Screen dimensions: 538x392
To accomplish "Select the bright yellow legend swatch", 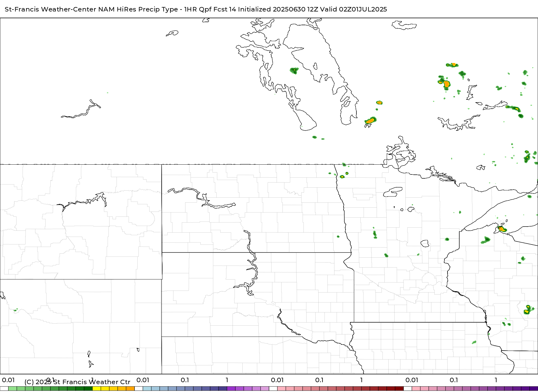I will [97, 389].
